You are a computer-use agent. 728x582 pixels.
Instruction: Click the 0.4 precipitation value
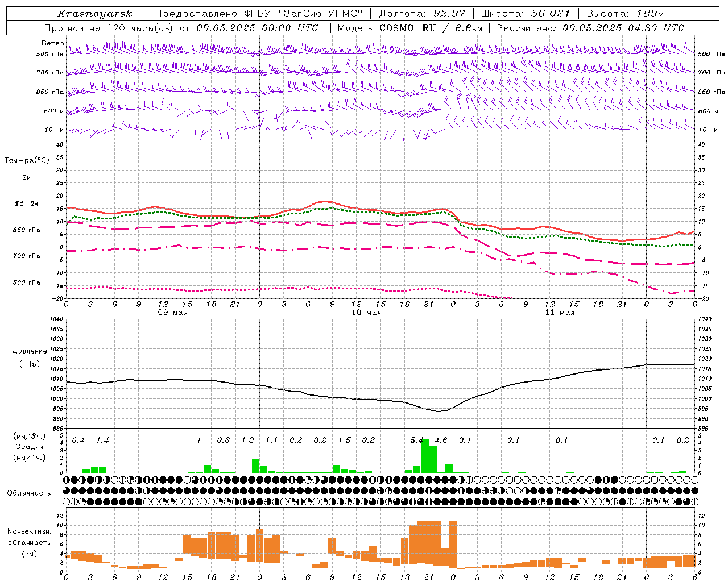point(78,440)
